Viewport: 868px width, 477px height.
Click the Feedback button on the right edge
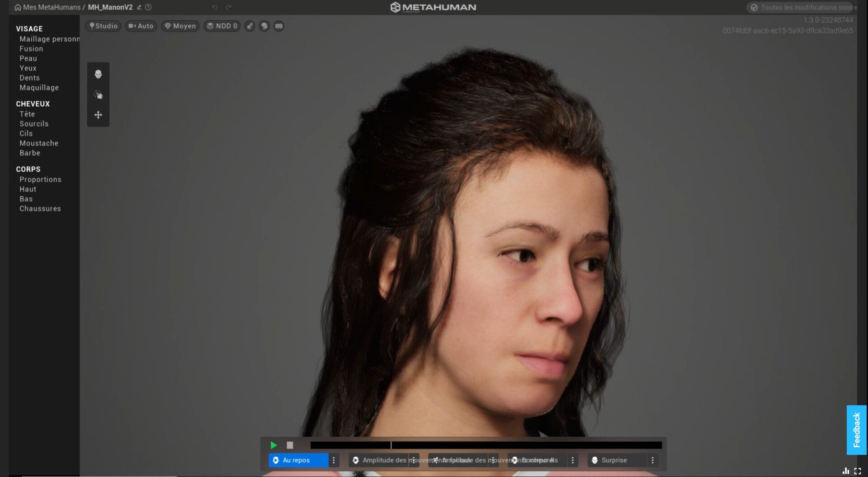(x=856, y=430)
